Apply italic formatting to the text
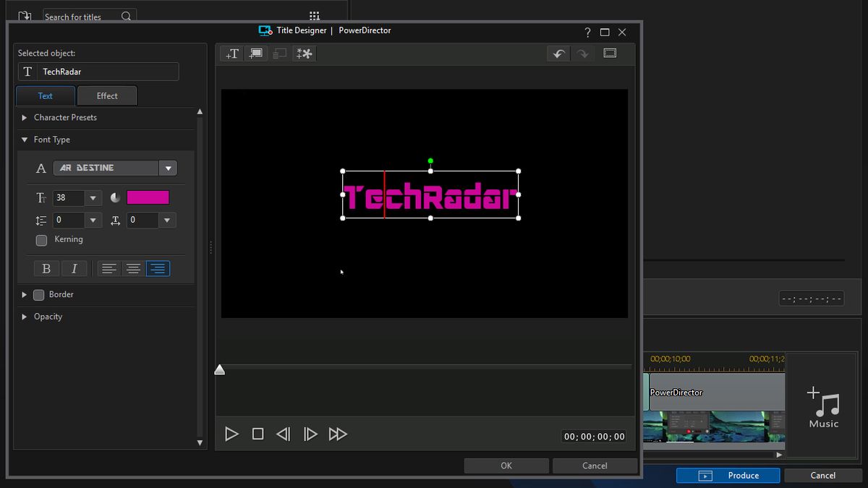The width and height of the screenshot is (868, 488). point(75,267)
